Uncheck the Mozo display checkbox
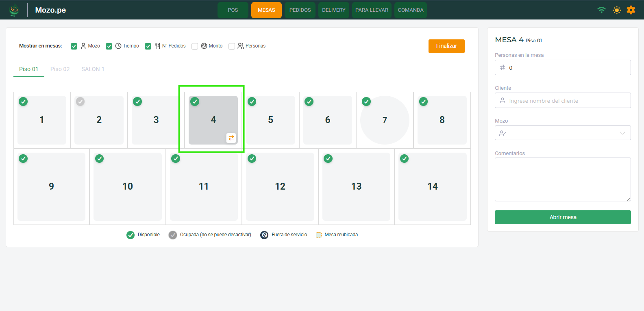 point(74,46)
